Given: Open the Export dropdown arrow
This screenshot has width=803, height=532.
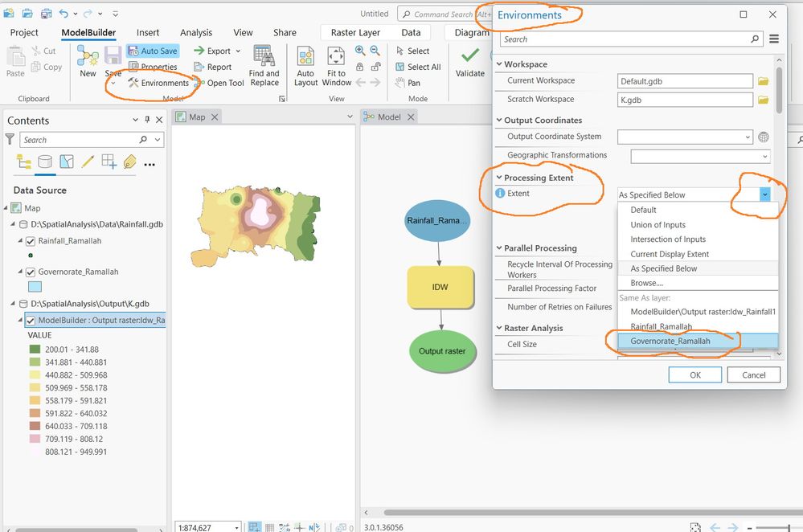Looking at the screenshot, I should (238, 51).
